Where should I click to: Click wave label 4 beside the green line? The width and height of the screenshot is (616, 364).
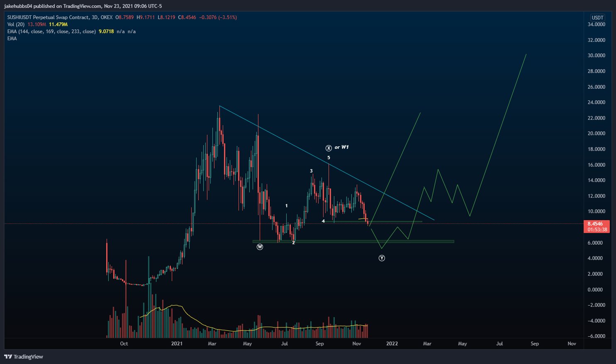coord(323,221)
